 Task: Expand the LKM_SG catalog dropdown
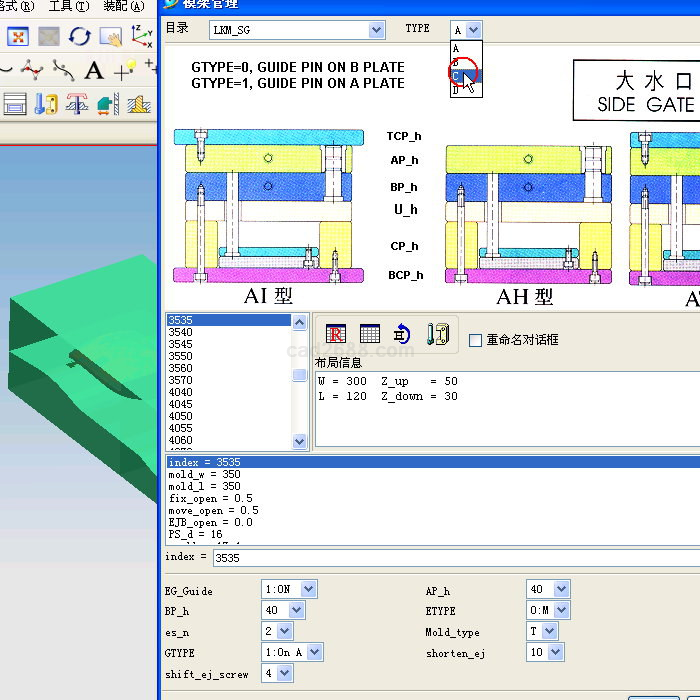coord(376,30)
